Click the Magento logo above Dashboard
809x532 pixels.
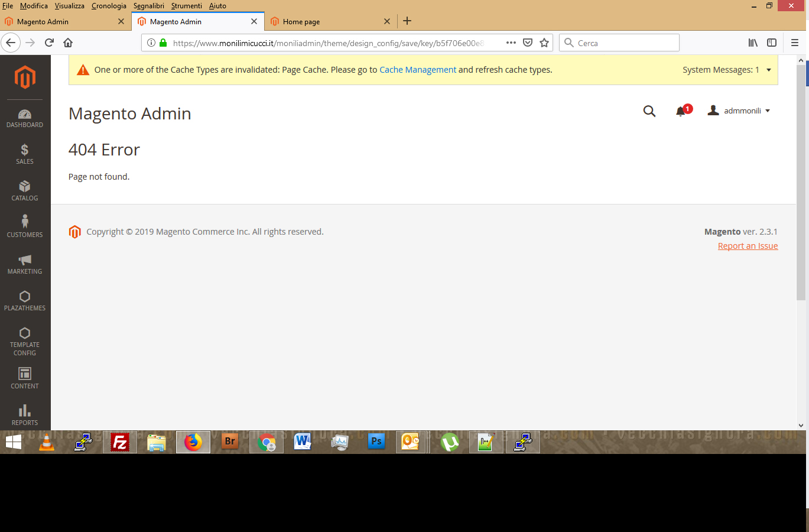click(x=24, y=77)
